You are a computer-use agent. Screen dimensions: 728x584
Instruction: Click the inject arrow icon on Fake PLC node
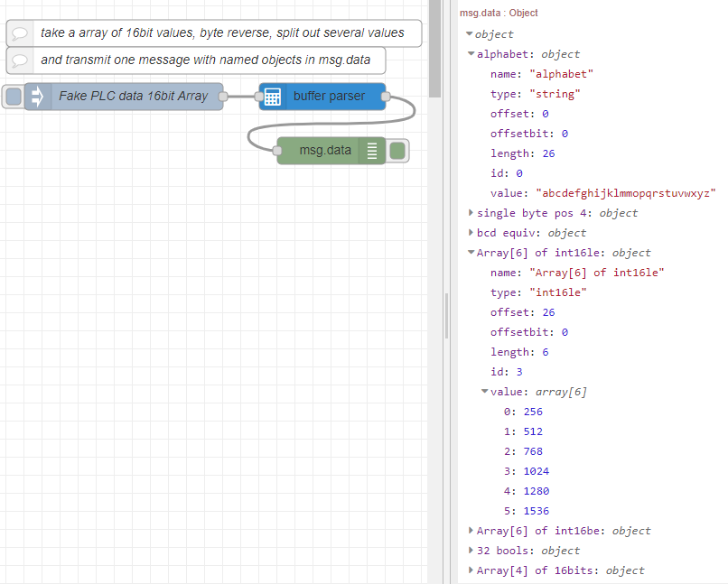[38, 97]
